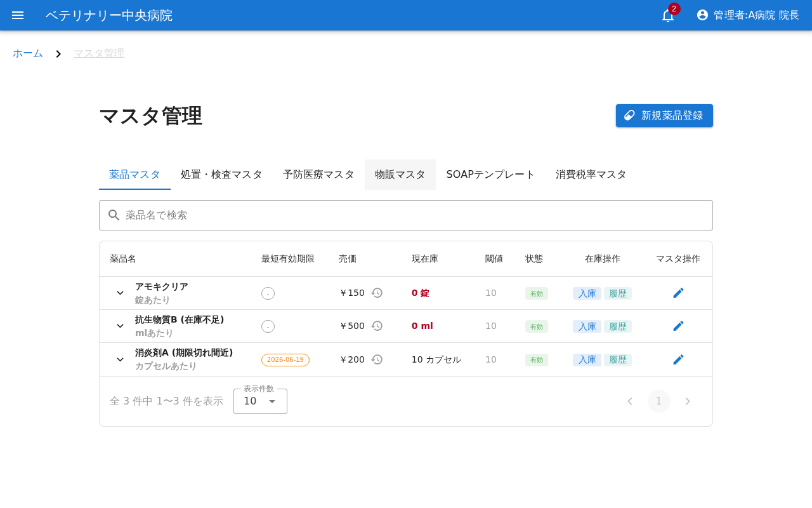
Task: Click 入庫 for 消炎剤A
Action: tap(587, 360)
